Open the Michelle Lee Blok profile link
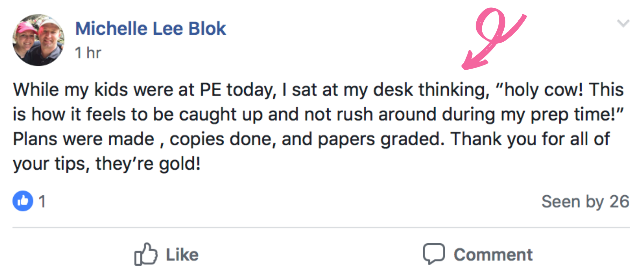 tap(150, 29)
